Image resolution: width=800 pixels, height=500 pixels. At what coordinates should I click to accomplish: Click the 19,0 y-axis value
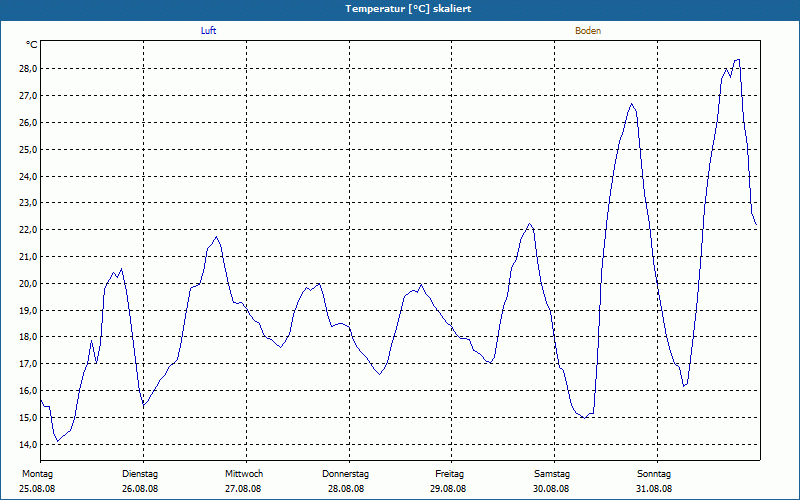29,311
